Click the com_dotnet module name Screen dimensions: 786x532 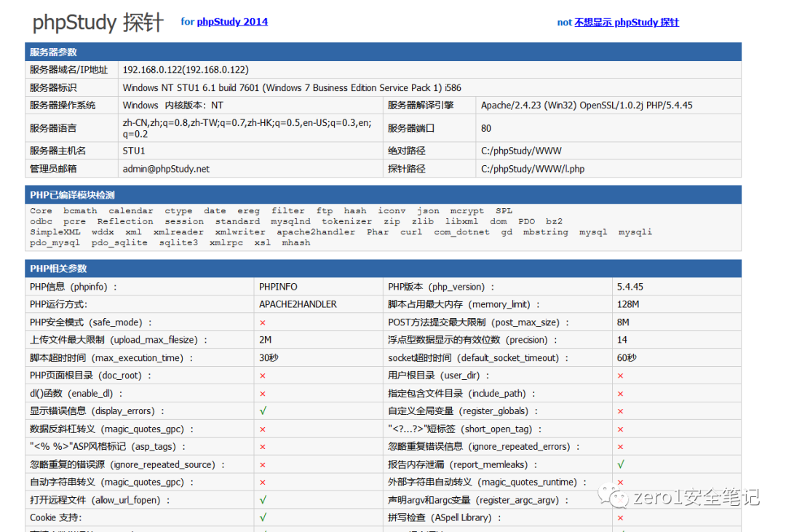tap(461, 232)
